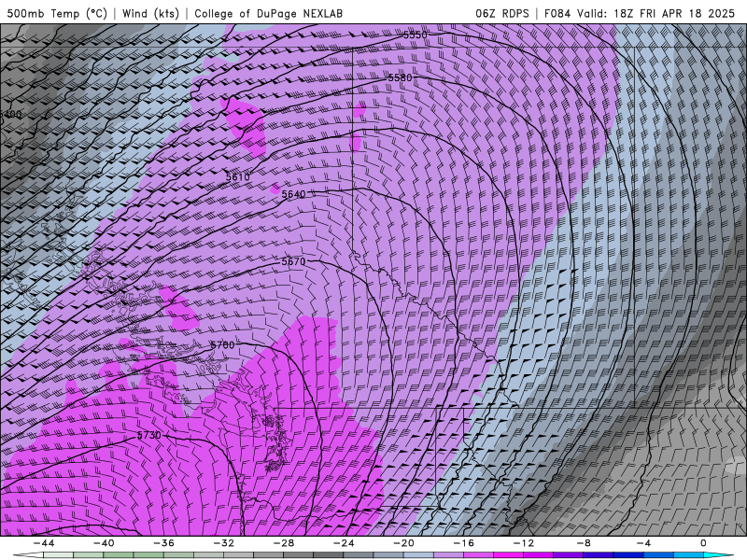
Task: Click the -40 legend value
Action: click(x=104, y=543)
